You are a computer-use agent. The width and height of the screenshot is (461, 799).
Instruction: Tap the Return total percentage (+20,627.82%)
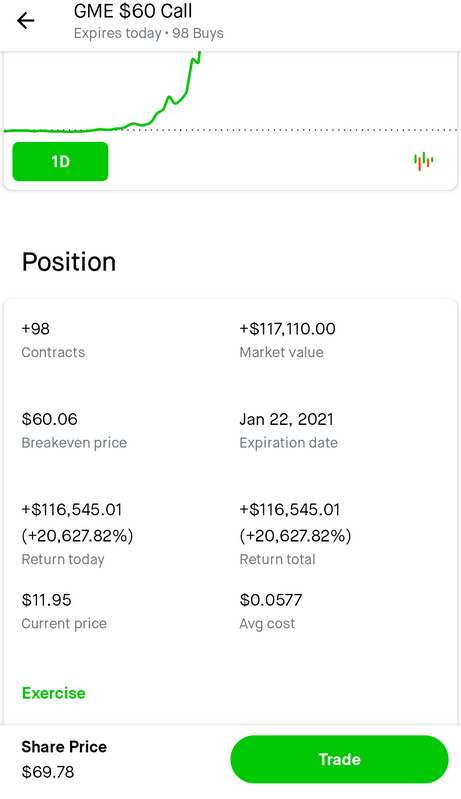(x=295, y=536)
